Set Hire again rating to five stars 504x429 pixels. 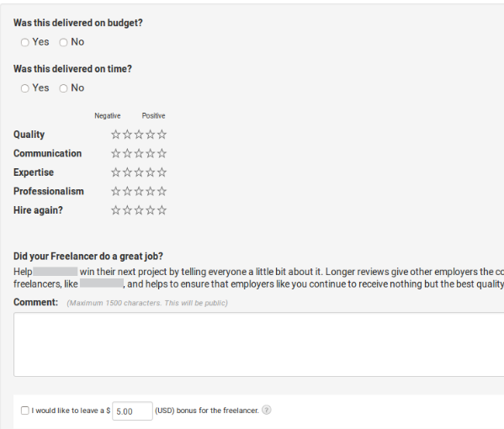pos(162,210)
